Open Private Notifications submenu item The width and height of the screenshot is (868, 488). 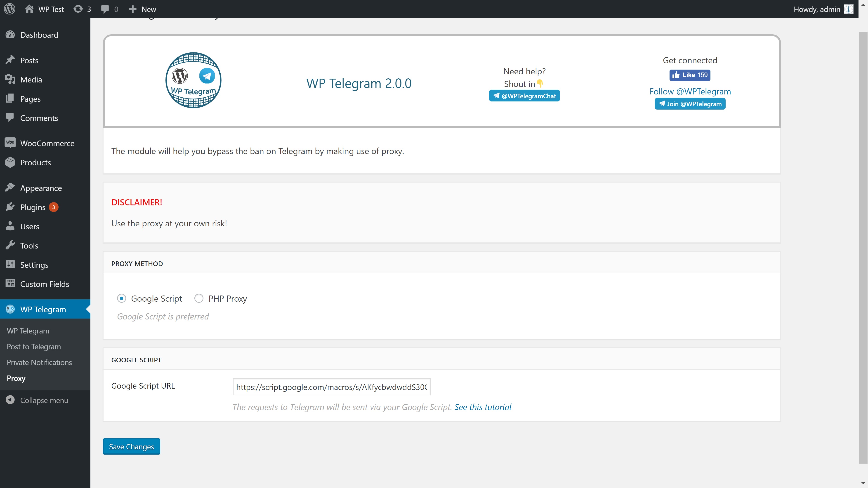[39, 362]
